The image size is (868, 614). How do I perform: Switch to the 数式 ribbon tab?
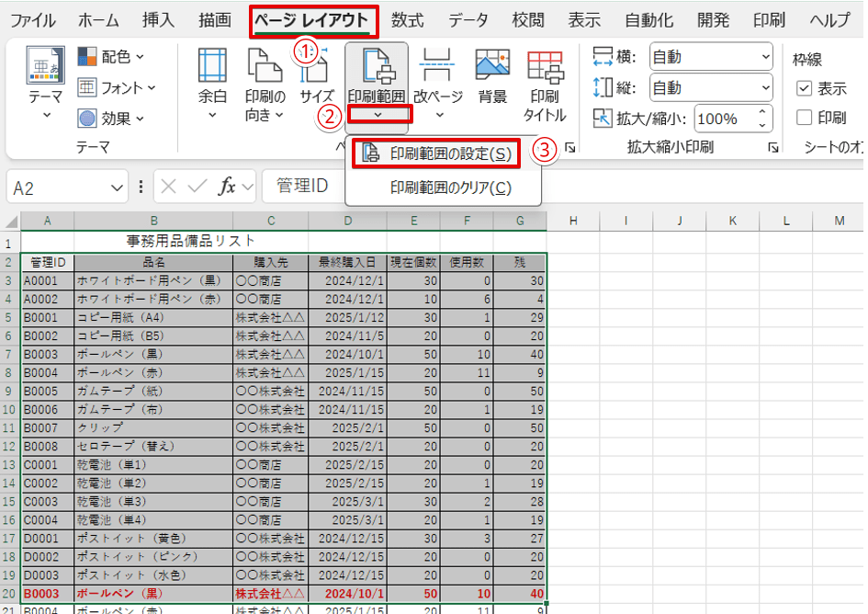coord(407,18)
